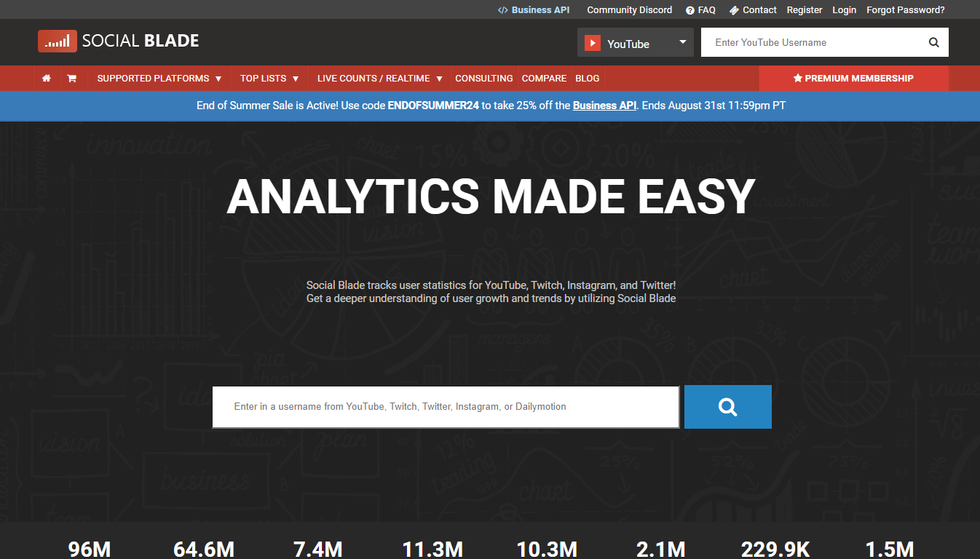Click the 96M statistic
This screenshot has width=980, height=559.
(x=90, y=549)
